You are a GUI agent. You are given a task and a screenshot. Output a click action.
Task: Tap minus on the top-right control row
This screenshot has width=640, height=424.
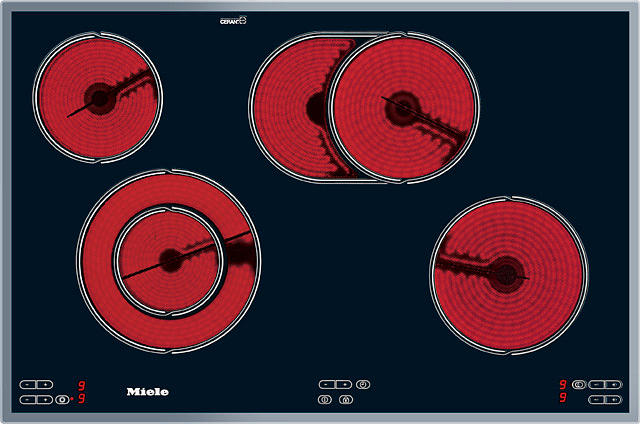point(596,384)
